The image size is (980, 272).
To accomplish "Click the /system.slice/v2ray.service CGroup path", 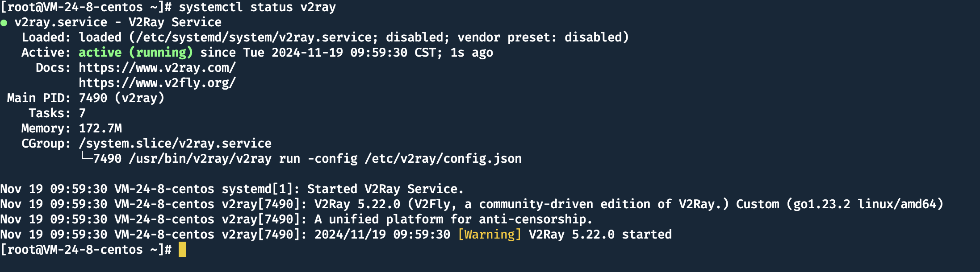I will [175, 144].
